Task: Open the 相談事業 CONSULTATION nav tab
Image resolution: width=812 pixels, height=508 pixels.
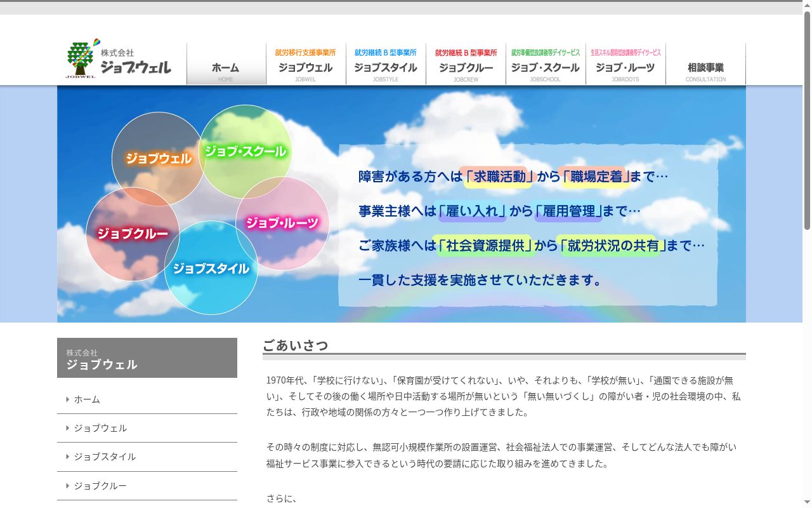Action: [x=705, y=64]
